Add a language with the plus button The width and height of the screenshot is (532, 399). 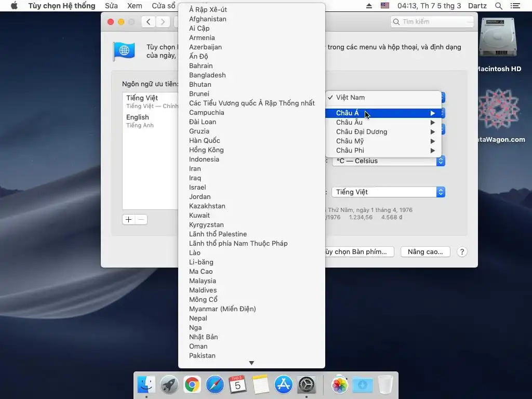tap(129, 220)
